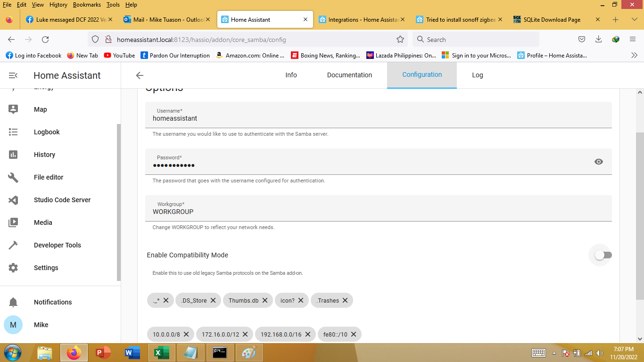Switch to SQLite Download Page tab
The width and height of the screenshot is (644, 362).
[x=557, y=20]
